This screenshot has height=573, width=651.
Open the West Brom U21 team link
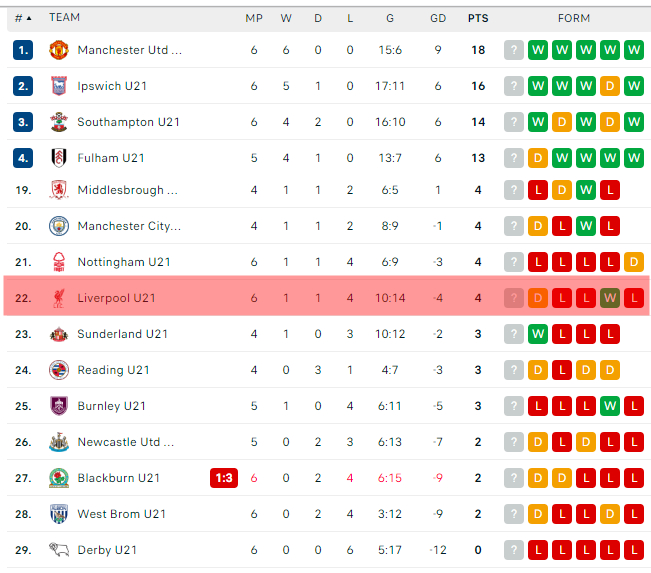[x=122, y=514]
